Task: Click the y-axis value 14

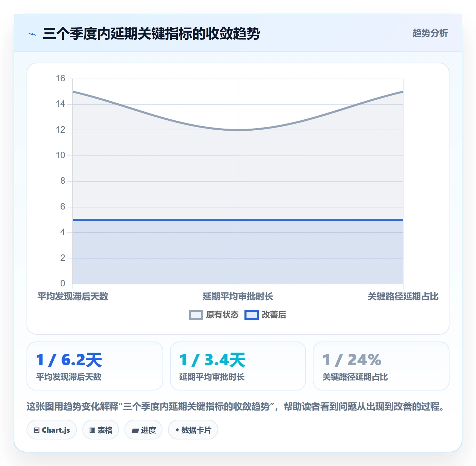Action: [x=61, y=104]
